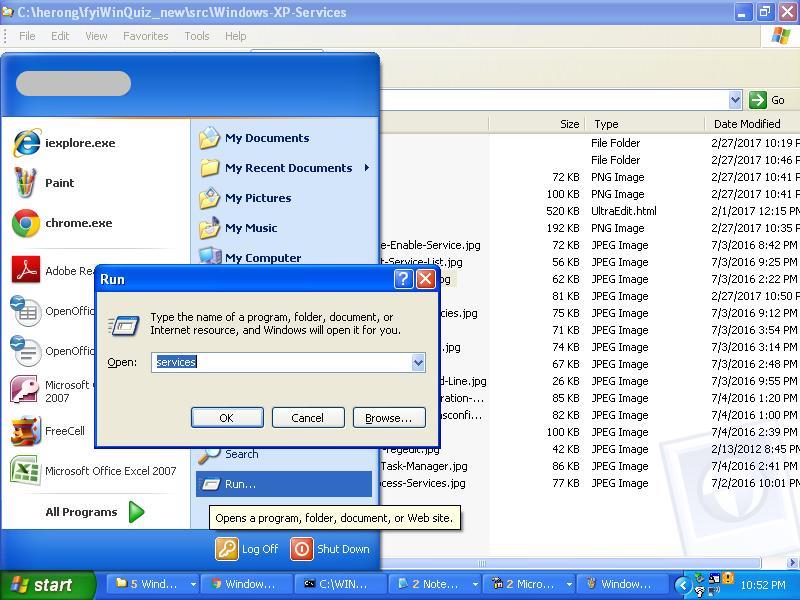Expand My Recent Documents submenu

click(x=286, y=168)
